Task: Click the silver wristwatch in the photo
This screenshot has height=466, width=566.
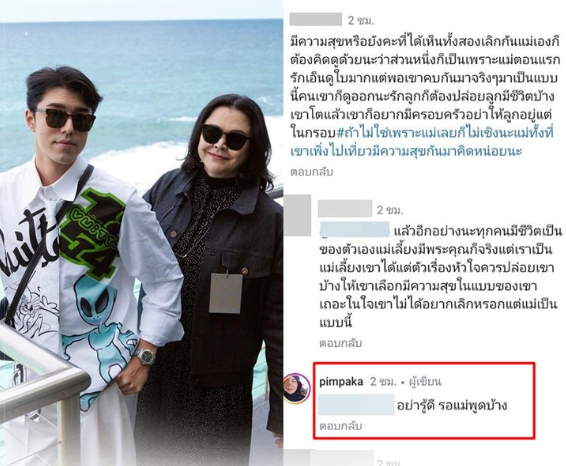Action: click(145, 356)
